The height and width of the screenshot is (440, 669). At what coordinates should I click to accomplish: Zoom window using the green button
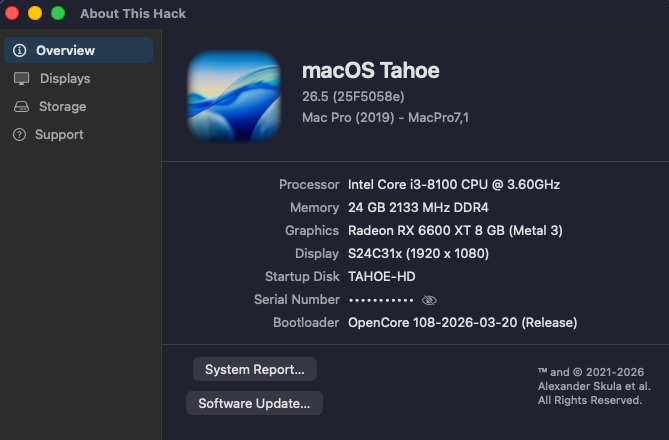[x=58, y=14]
